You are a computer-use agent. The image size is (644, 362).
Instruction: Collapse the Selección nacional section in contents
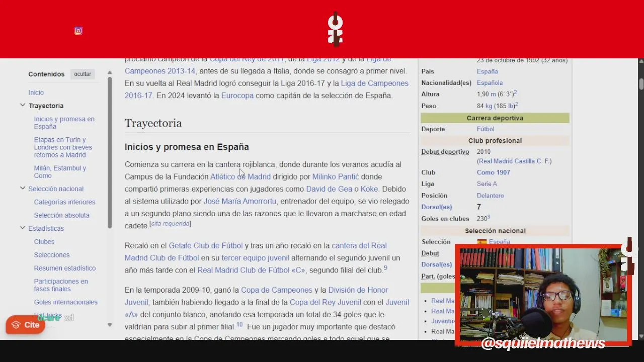23,188
